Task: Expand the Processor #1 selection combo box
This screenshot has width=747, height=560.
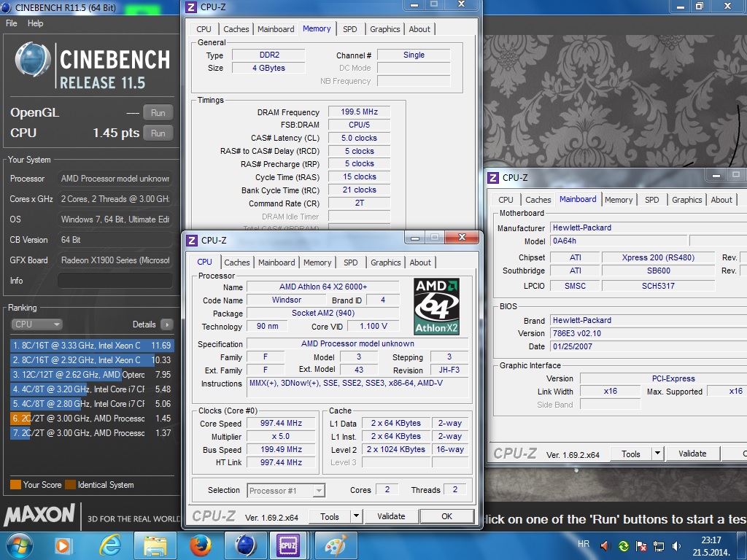Action: click(x=286, y=491)
